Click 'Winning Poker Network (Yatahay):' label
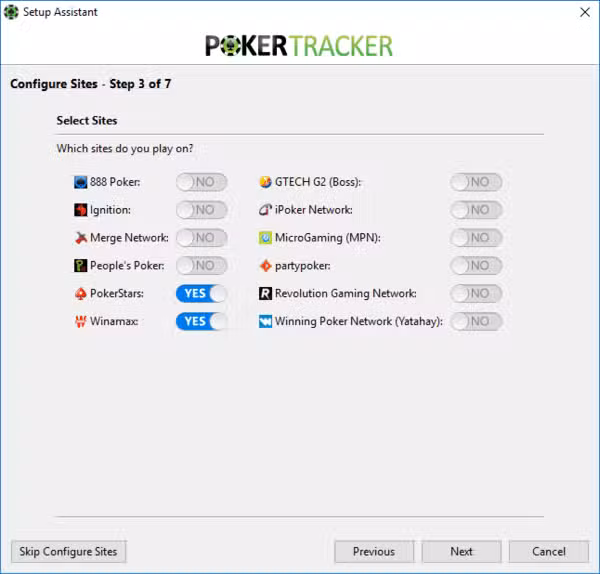 tap(359, 321)
